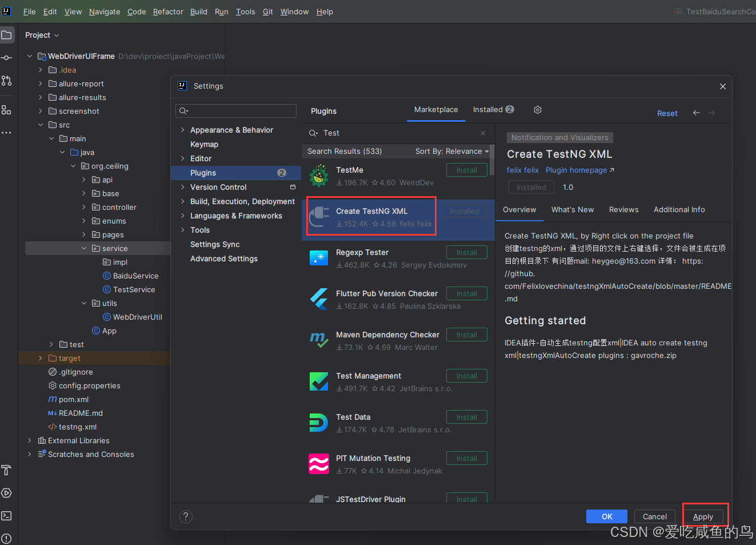This screenshot has height=545, width=756.
Task: Select pom.xml file in tree
Action: (74, 399)
